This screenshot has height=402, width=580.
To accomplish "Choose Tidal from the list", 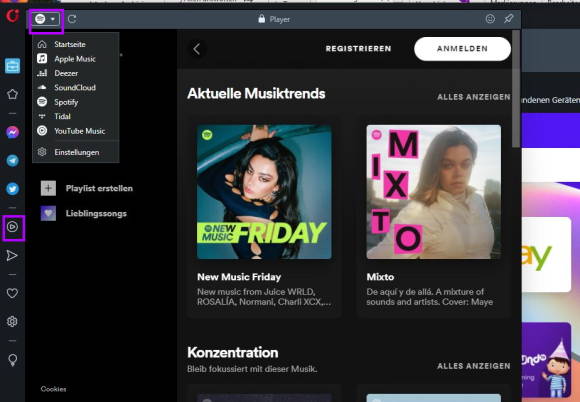I will (x=76, y=116).
